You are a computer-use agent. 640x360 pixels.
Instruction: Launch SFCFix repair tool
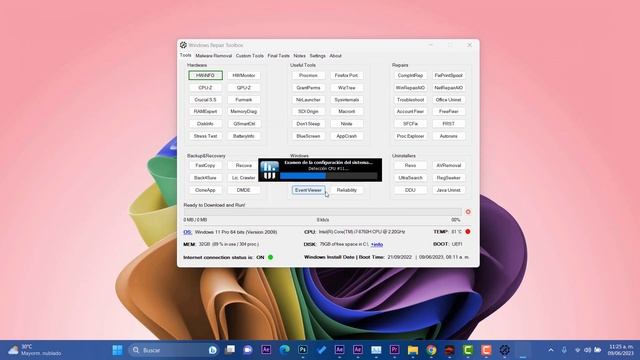(x=410, y=124)
